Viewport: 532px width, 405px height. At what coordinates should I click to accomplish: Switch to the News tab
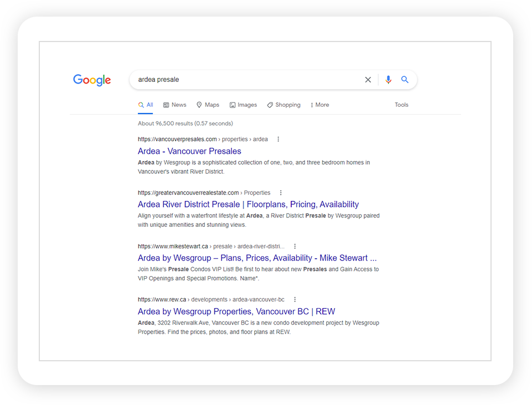175,105
